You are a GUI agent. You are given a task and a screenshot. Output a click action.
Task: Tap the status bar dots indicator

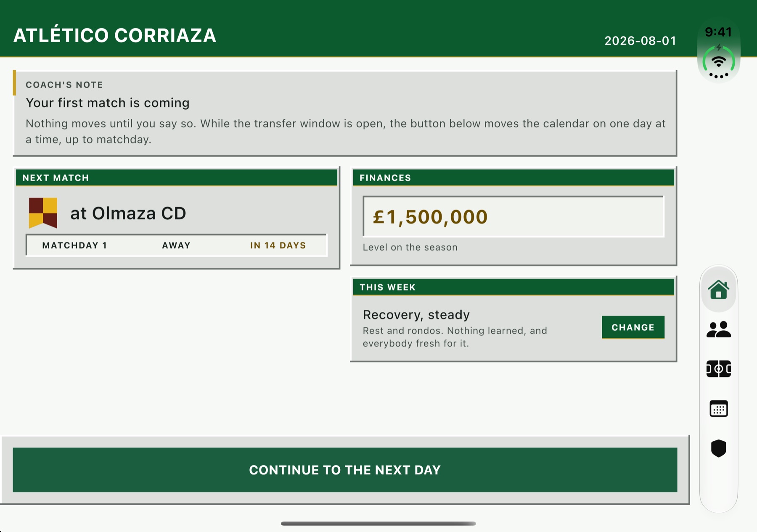coord(719,76)
